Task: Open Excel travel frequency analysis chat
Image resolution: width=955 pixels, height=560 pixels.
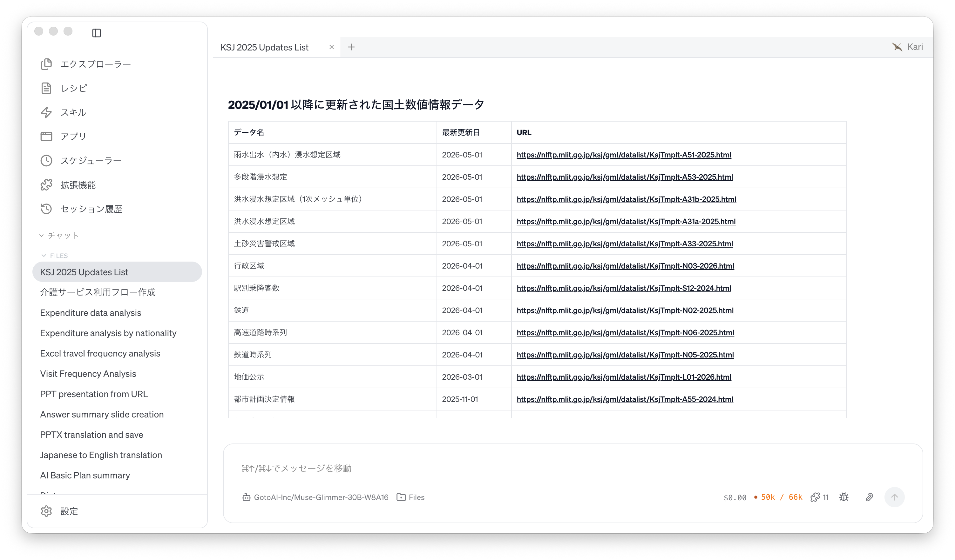Action: [x=100, y=353]
